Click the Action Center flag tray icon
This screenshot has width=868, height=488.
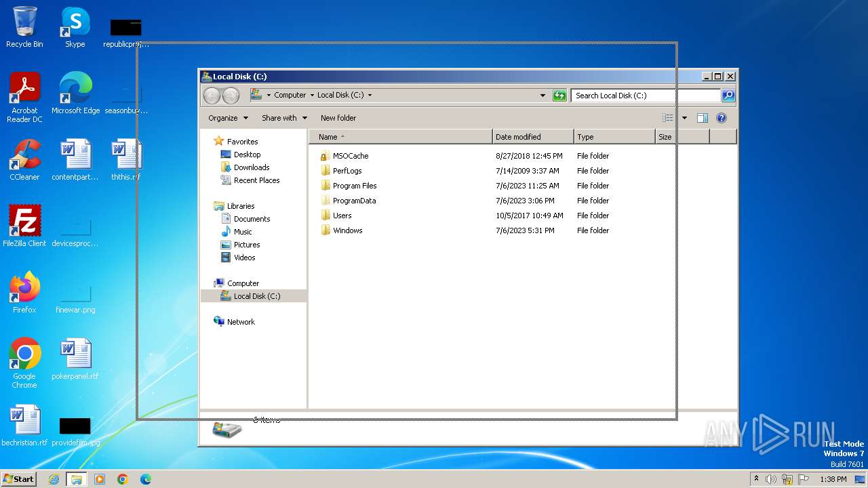point(804,479)
